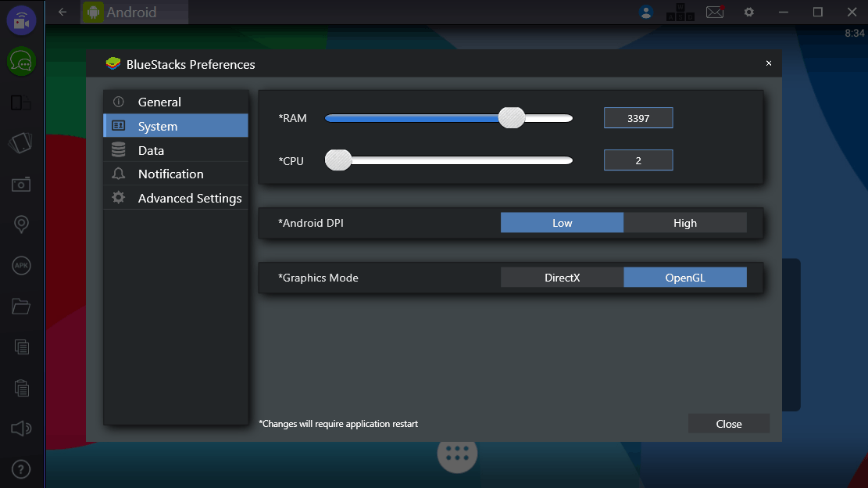Click the install APK icon
Viewport: 868px width, 488px height.
click(x=21, y=265)
